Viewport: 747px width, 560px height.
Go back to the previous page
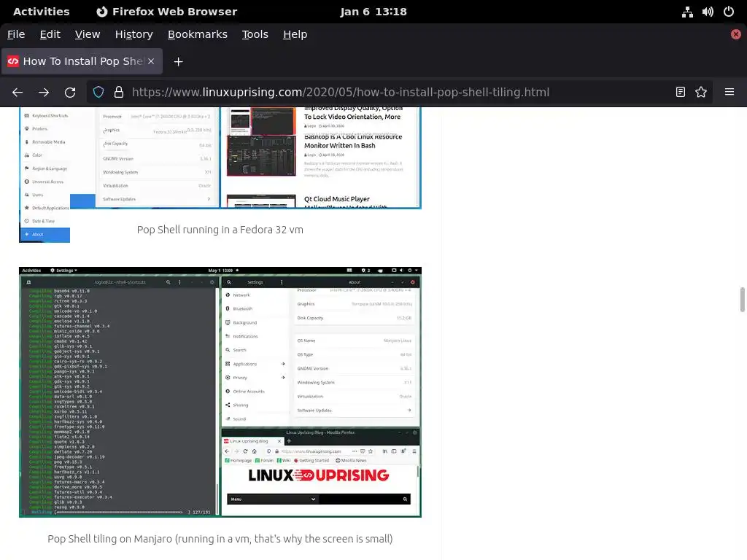coord(18,93)
